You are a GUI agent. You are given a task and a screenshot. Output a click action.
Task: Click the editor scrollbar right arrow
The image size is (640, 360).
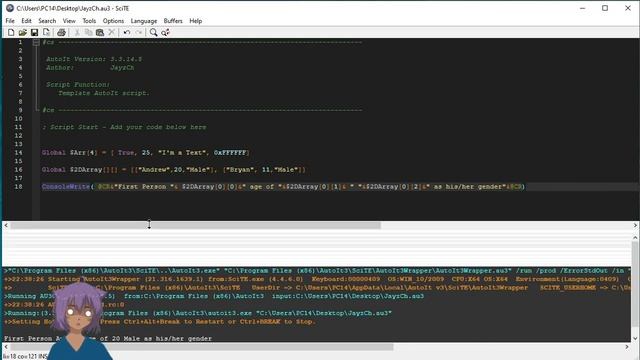tap(635, 225)
